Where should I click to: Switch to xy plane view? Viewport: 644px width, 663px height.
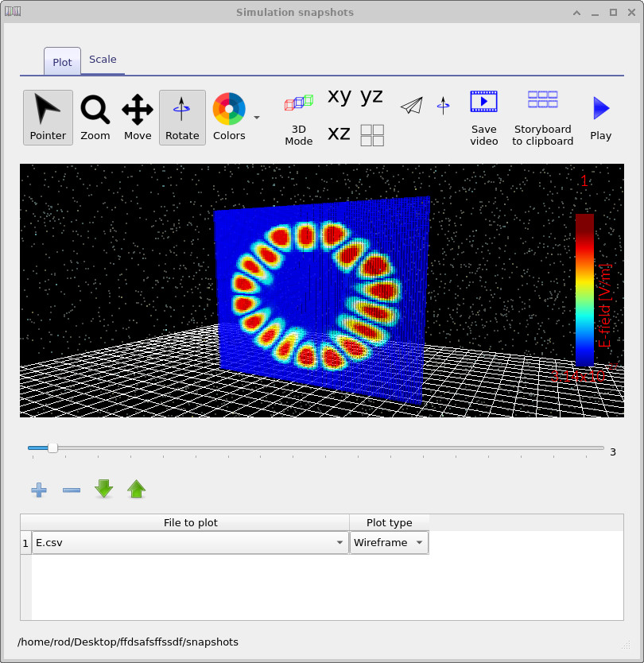coord(339,96)
